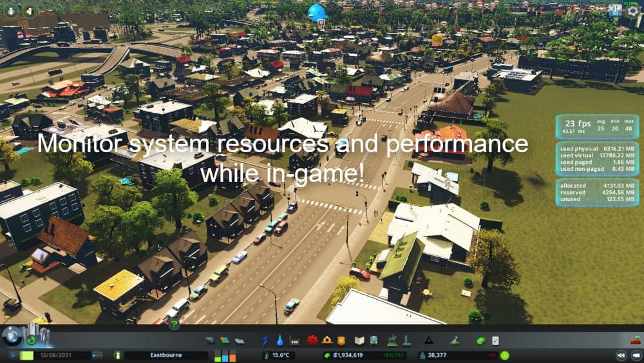Open the Economy green money panel
This screenshot has height=363, width=644.
click(481, 341)
